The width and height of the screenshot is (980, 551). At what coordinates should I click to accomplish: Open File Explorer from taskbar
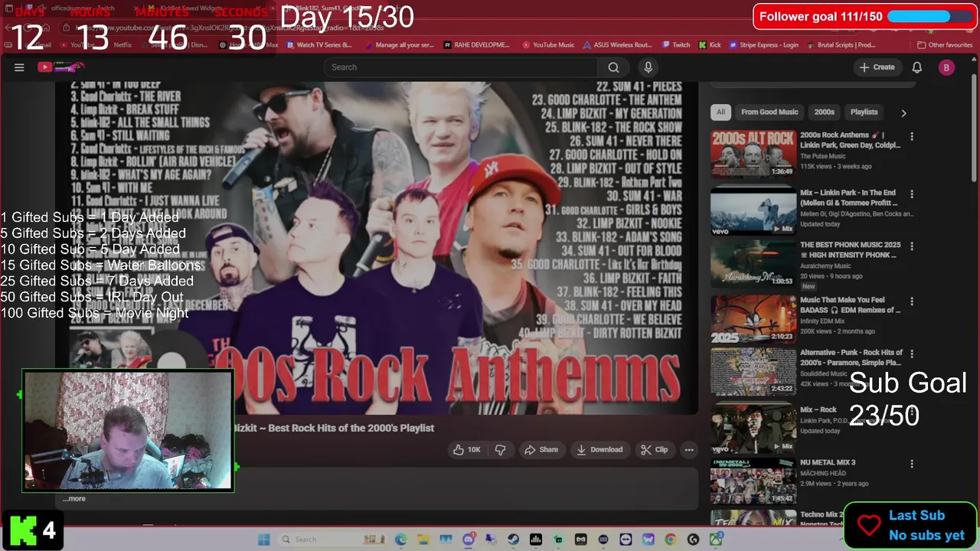[x=423, y=540]
